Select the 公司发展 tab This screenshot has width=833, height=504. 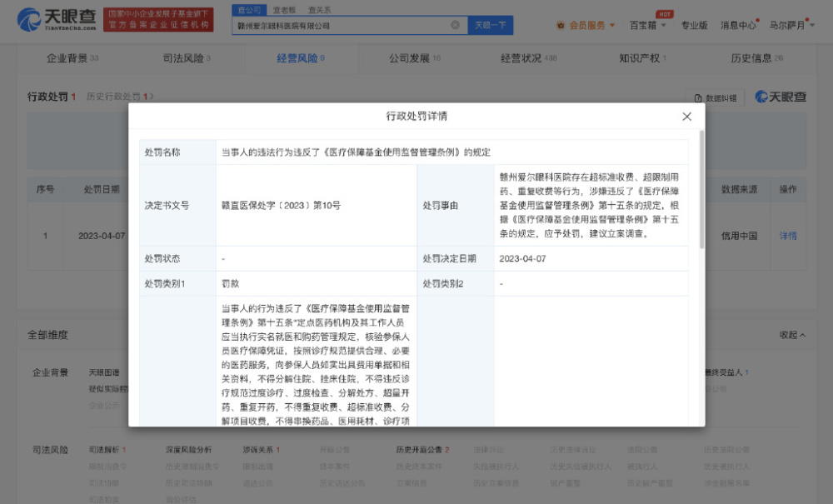(413, 58)
